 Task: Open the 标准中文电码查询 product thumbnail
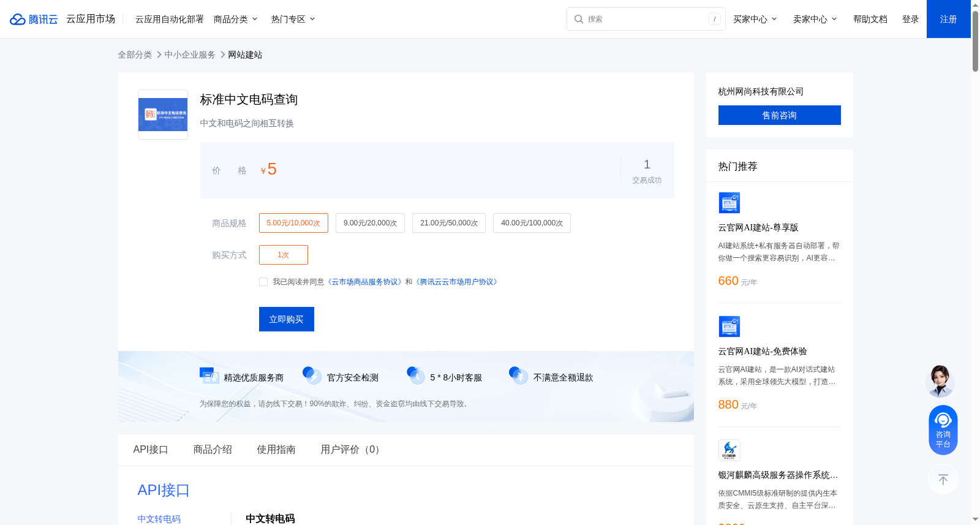[x=163, y=115]
